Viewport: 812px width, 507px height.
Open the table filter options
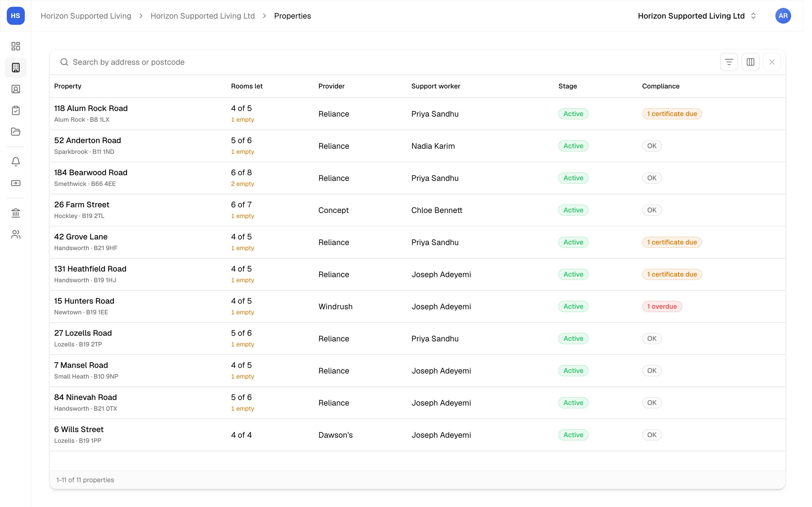pos(729,62)
